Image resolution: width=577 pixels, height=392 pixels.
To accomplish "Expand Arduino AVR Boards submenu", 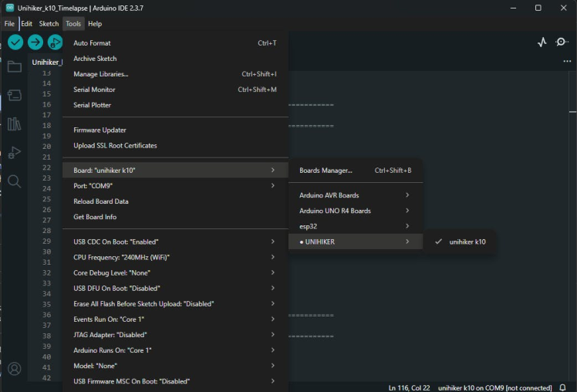I will (356, 195).
